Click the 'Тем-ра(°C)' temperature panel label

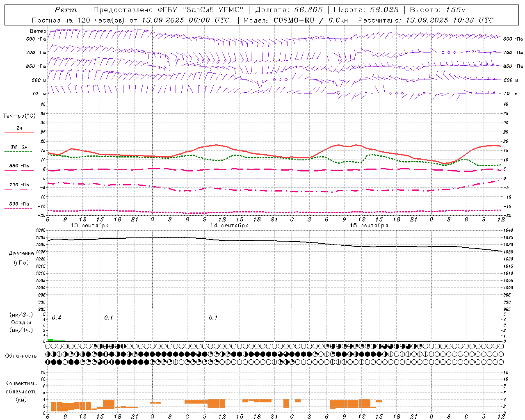click(x=19, y=116)
